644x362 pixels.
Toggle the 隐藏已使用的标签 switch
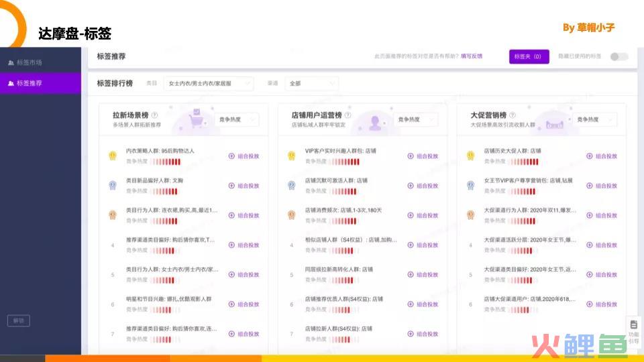pos(619,56)
